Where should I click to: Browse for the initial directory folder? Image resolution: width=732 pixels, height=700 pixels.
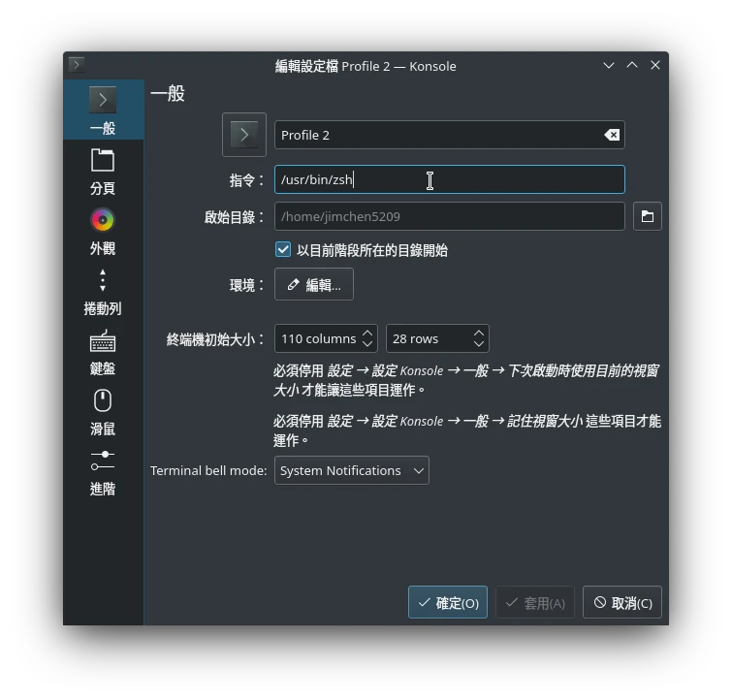647,216
